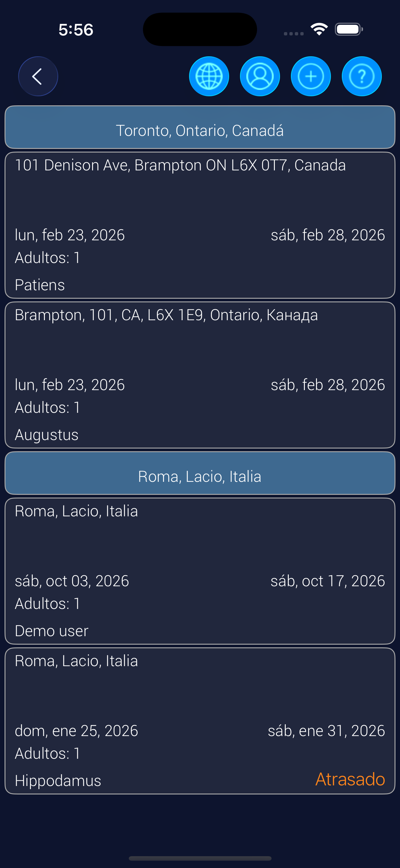Tap the back arrow button
The height and width of the screenshot is (868, 400).
tap(38, 77)
